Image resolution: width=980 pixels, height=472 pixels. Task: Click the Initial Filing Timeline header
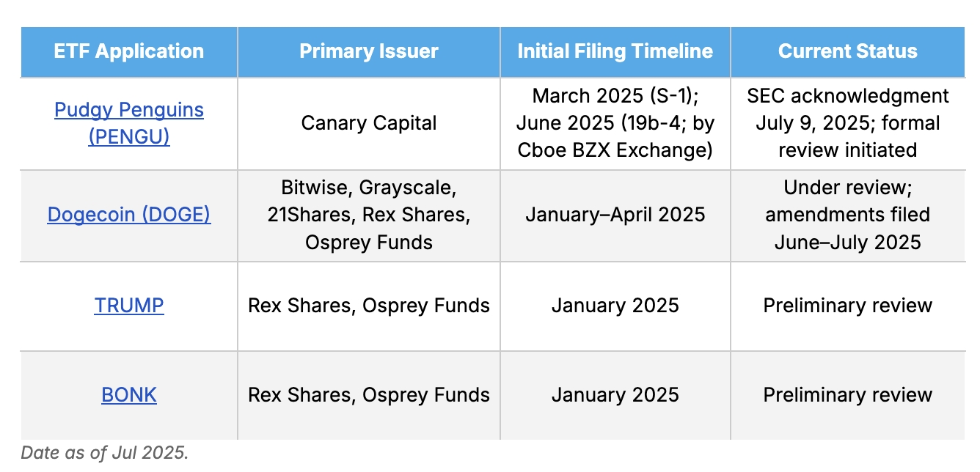pyautogui.click(x=615, y=51)
